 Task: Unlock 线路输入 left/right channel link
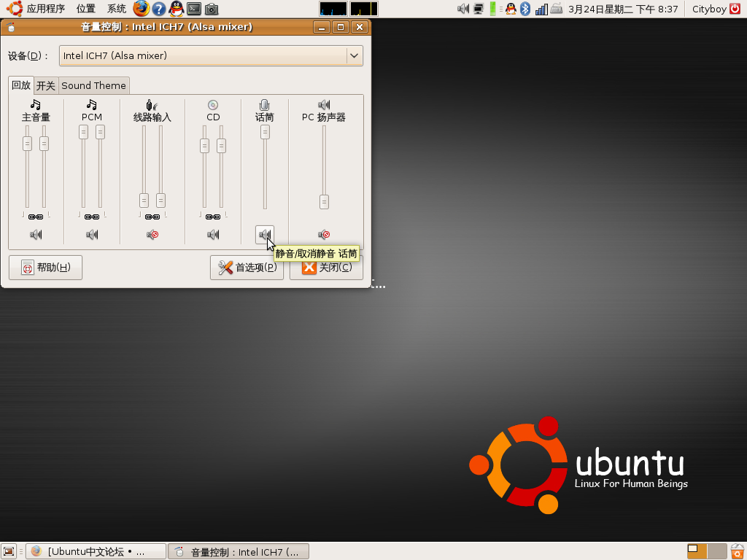152,217
